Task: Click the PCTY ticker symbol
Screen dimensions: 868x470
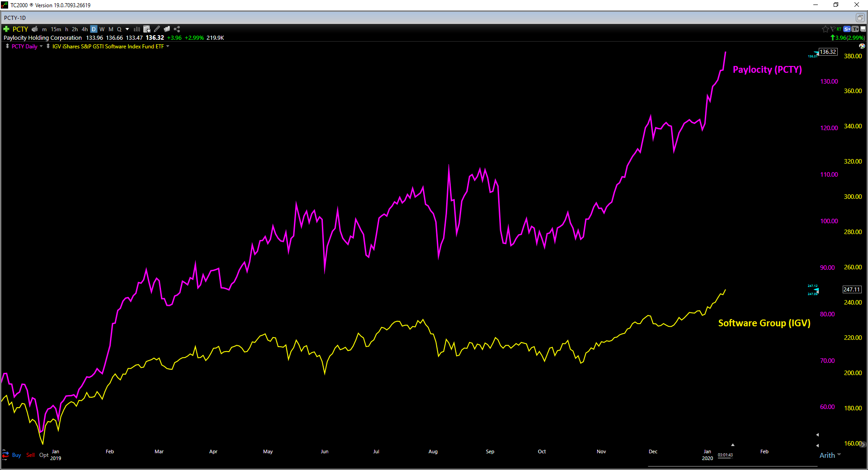Action: pyautogui.click(x=20, y=29)
